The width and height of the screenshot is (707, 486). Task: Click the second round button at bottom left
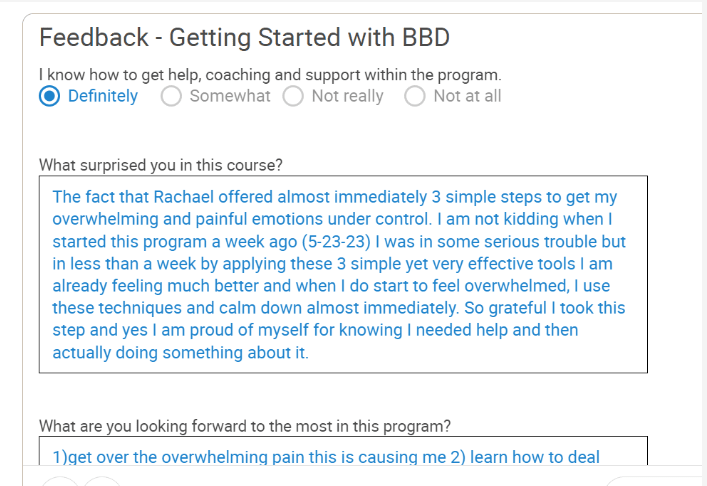click(102, 481)
